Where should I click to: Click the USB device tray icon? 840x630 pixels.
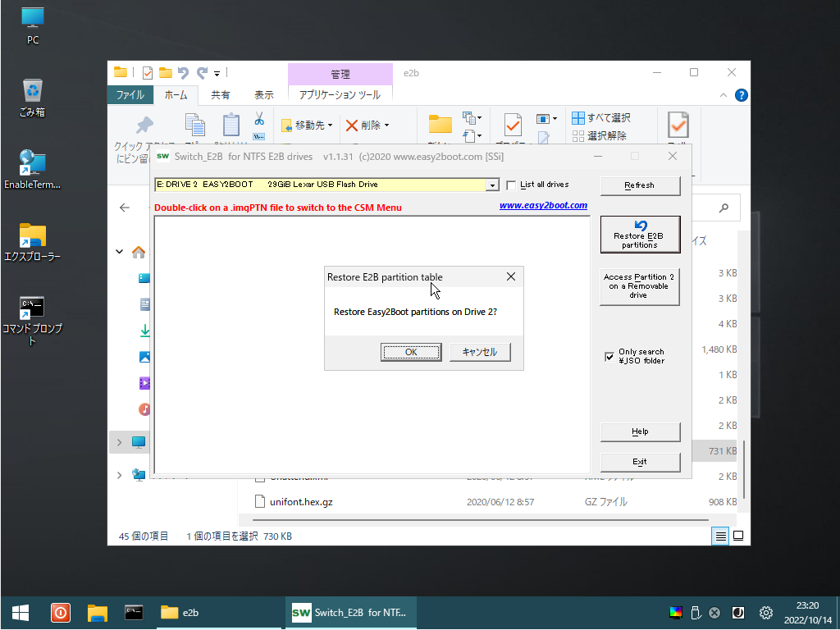tap(696, 612)
